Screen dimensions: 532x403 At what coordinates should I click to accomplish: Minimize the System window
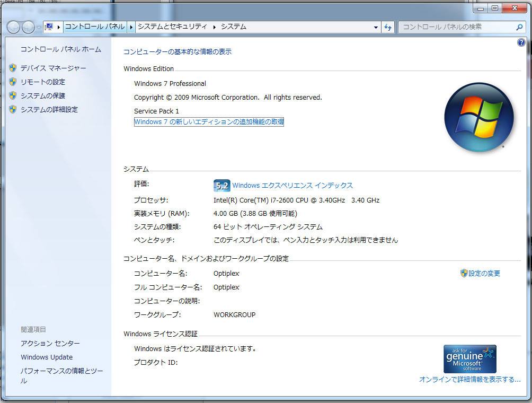point(481,8)
